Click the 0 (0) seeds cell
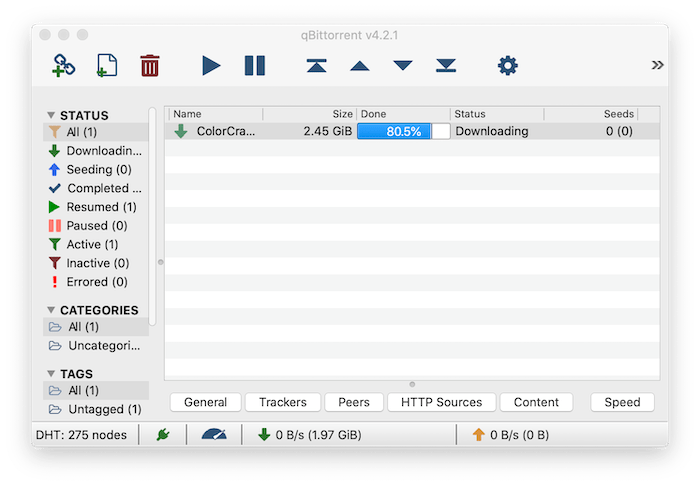The height and width of the screenshot is (486, 700). (619, 131)
